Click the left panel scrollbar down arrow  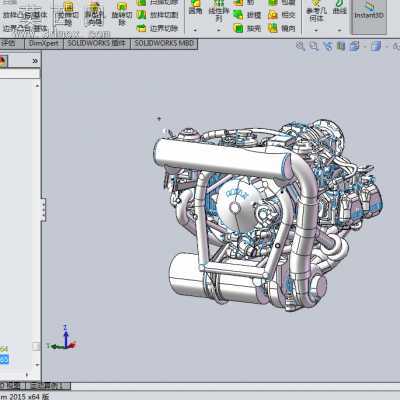(37, 365)
